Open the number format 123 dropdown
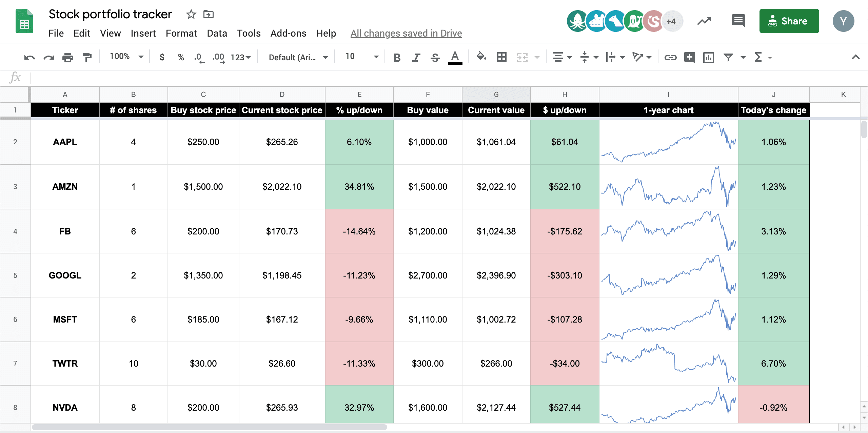Image resolution: width=868 pixels, height=433 pixels. 241,58
